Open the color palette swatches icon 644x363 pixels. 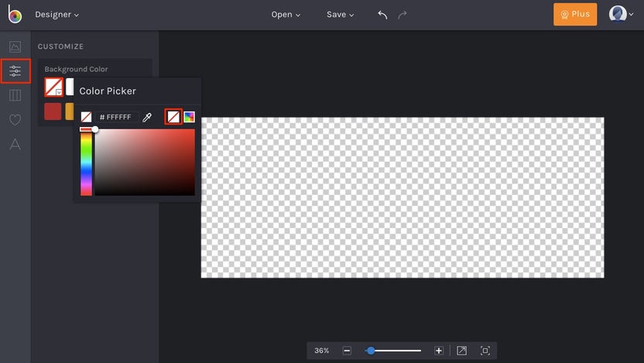[x=190, y=117]
